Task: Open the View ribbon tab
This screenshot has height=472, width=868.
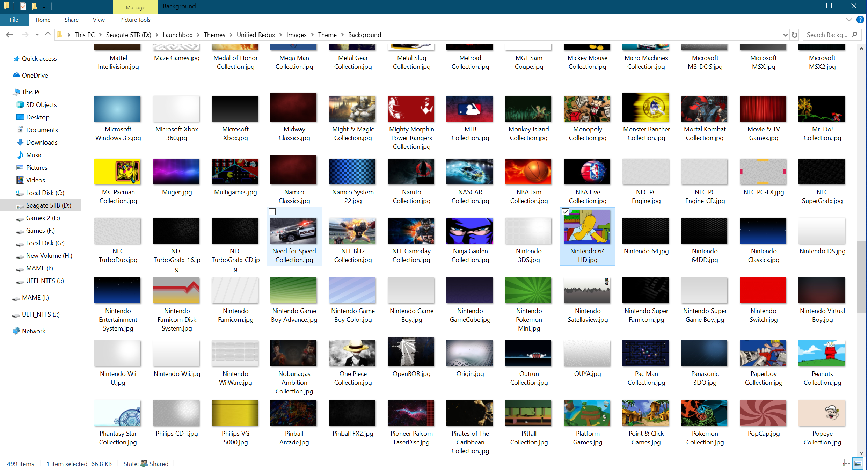Action: point(99,20)
